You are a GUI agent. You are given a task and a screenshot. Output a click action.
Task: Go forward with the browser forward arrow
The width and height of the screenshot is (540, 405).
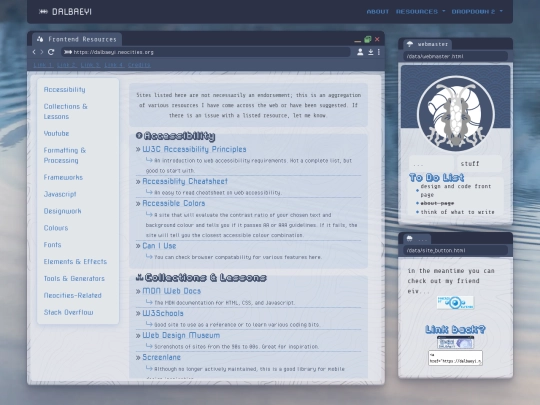tap(42, 52)
